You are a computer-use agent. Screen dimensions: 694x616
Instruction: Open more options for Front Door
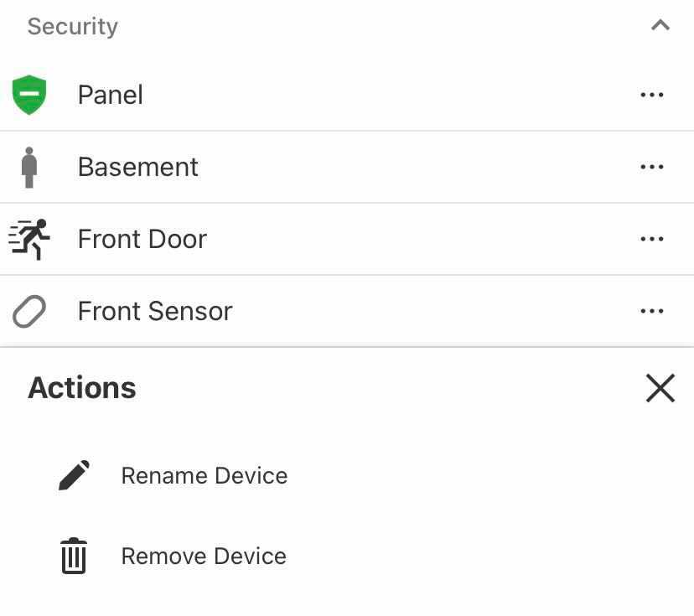click(651, 239)
